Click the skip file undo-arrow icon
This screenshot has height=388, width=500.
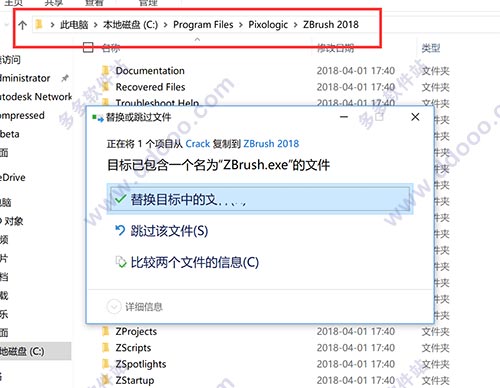click(x=120, y=230)
